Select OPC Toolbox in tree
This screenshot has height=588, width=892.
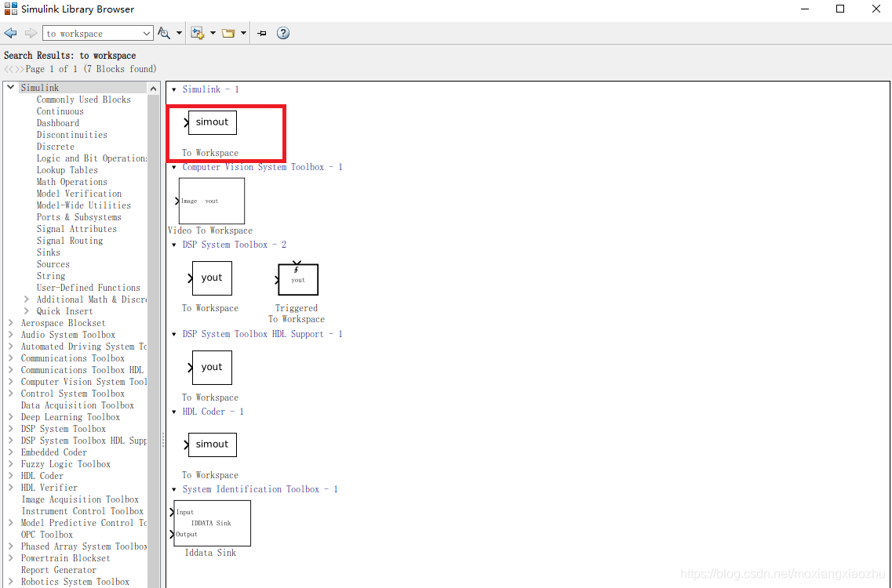coord(46,535)
